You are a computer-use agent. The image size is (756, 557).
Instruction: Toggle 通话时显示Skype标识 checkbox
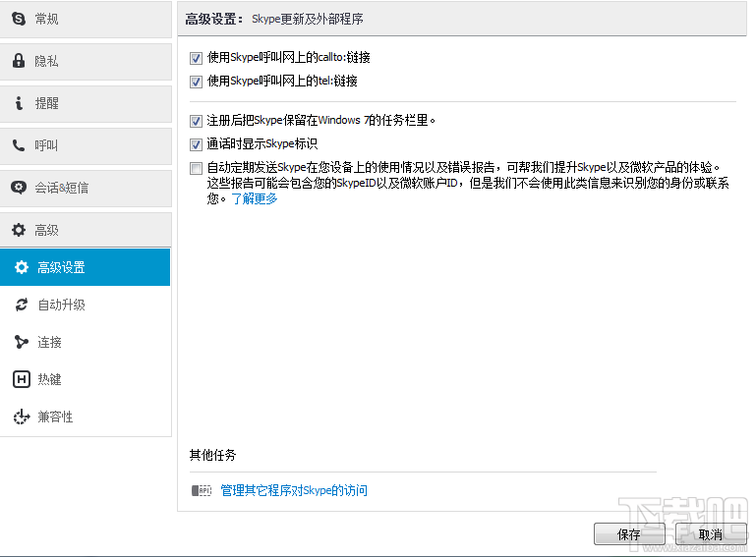pos(196,144)
